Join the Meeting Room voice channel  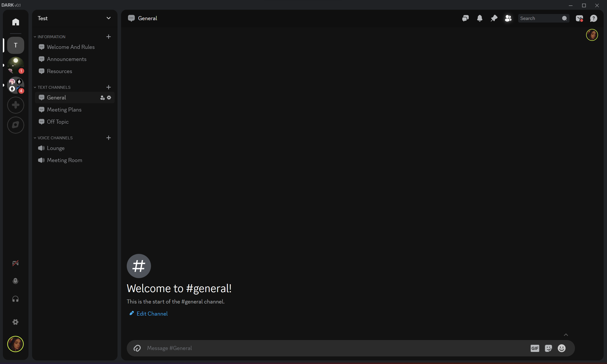tap(75, 160)
